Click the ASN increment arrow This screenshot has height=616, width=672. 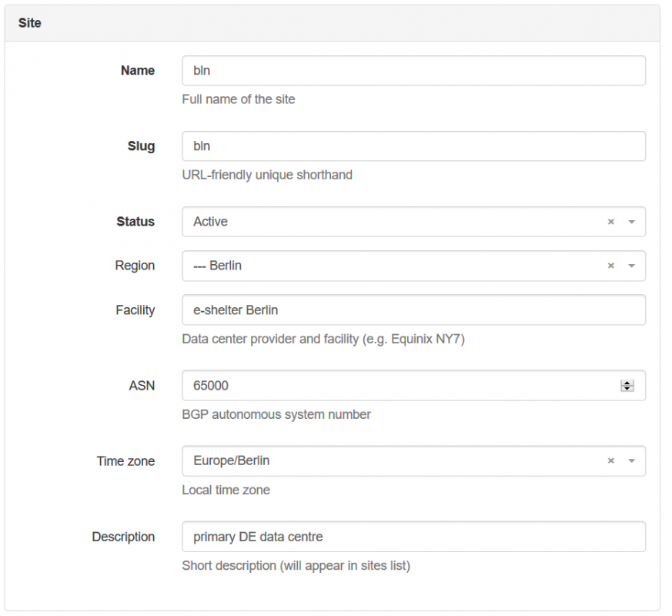[x=629, y=381]
